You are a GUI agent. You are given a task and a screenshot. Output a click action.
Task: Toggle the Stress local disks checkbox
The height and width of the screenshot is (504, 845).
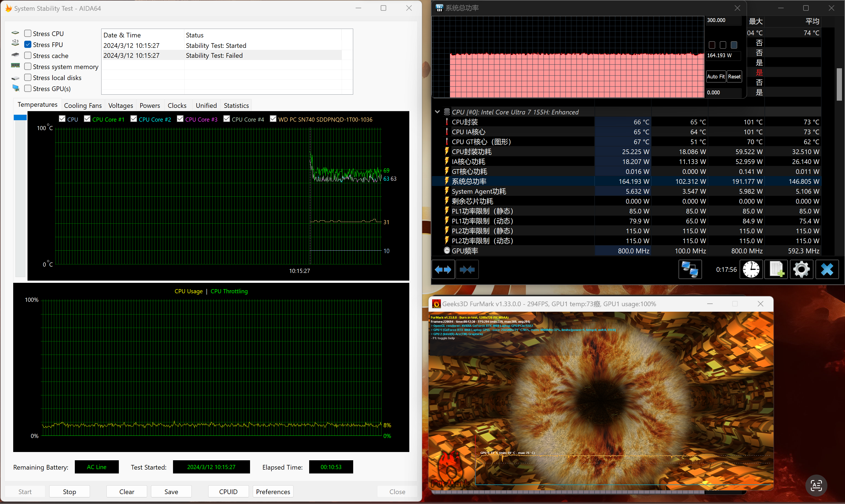click(28, 77)
